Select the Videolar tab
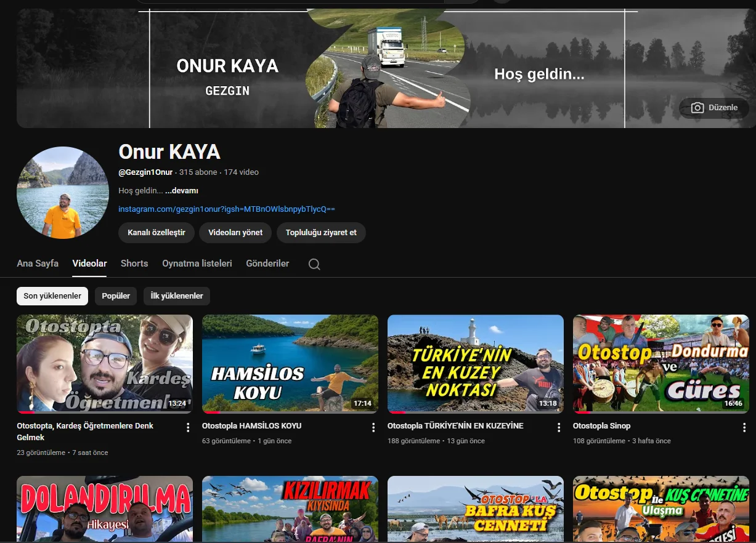This screenshot has height=543, width=756. pyautogui.click(x=89, y=263)
